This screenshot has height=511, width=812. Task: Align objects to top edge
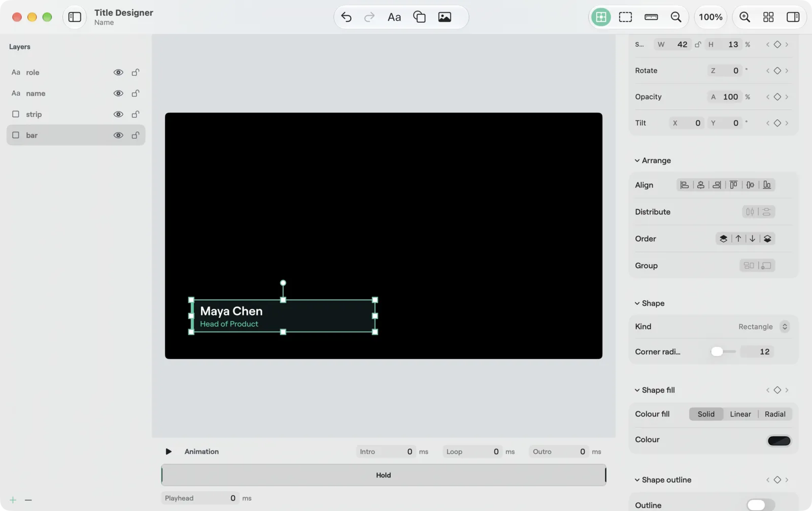[x=733, y=185]
